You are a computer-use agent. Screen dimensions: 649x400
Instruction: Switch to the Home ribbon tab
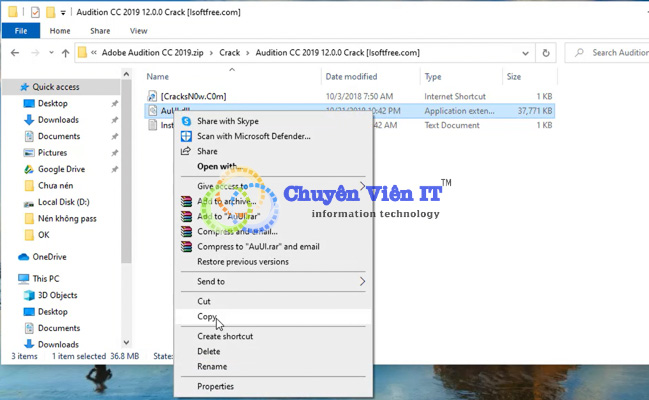click(x=60, y=31)
